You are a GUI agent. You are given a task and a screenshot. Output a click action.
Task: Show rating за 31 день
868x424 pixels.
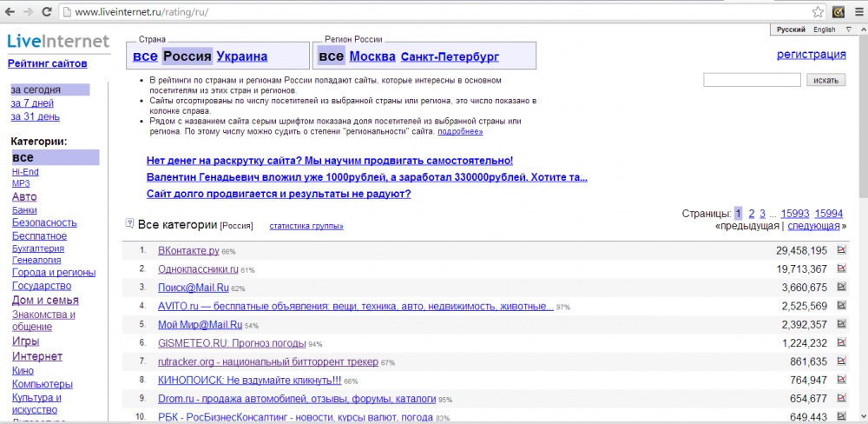tap(36, 116)
